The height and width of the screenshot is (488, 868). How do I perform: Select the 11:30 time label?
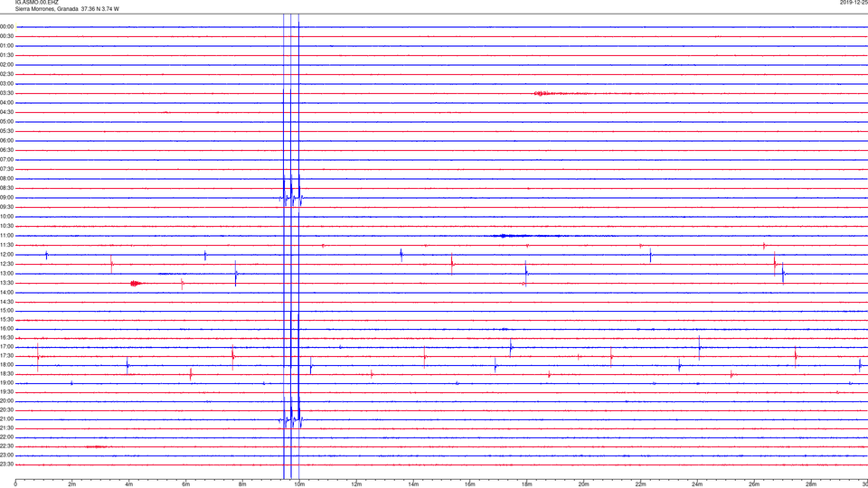click(x=6, y=245)
